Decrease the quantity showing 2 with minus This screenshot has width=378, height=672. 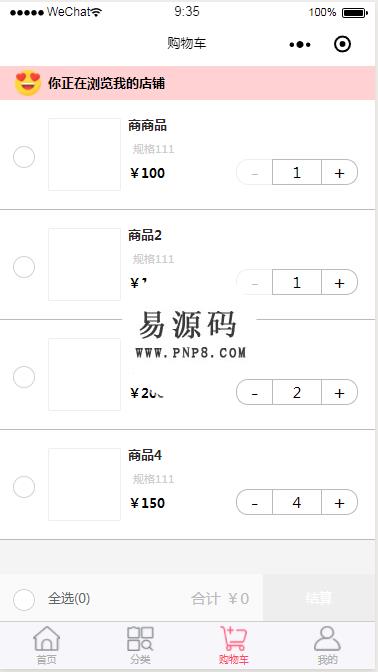[254, 392]
